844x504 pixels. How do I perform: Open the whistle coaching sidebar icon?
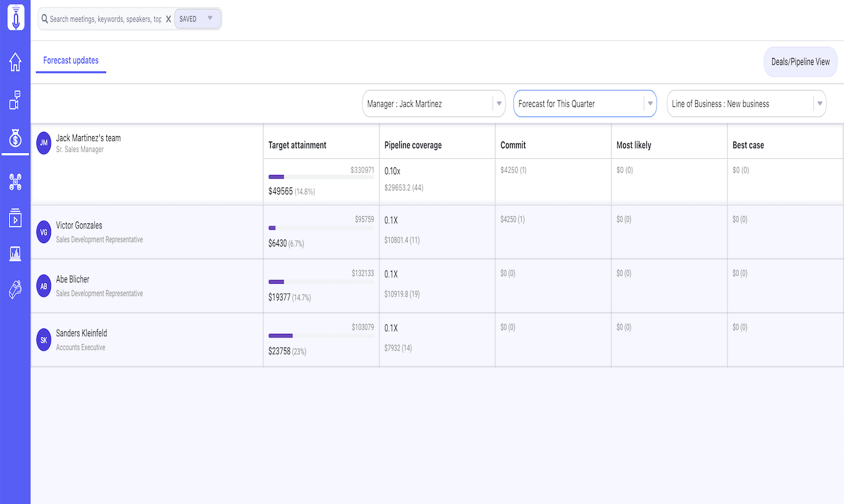click(x=16, y=290)
